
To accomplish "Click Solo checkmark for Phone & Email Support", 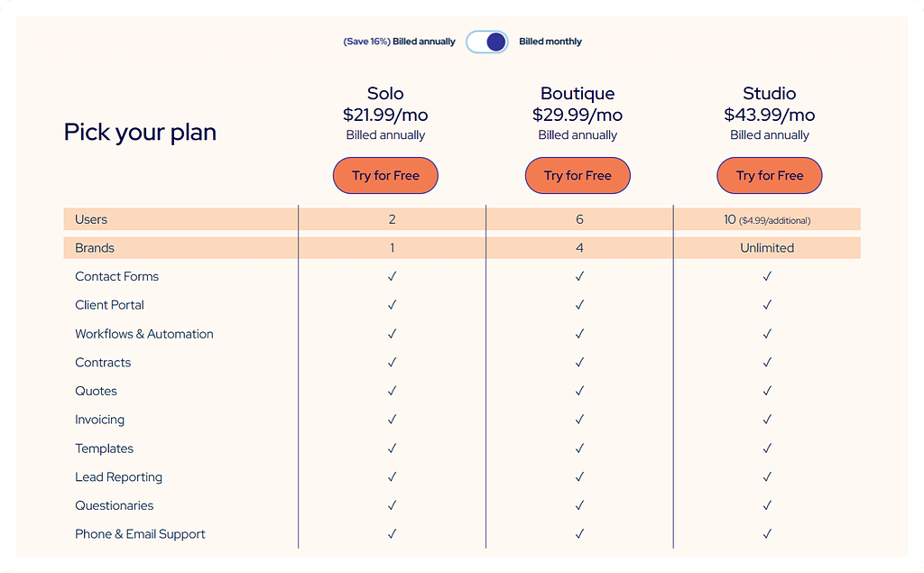I will (392, 533).
